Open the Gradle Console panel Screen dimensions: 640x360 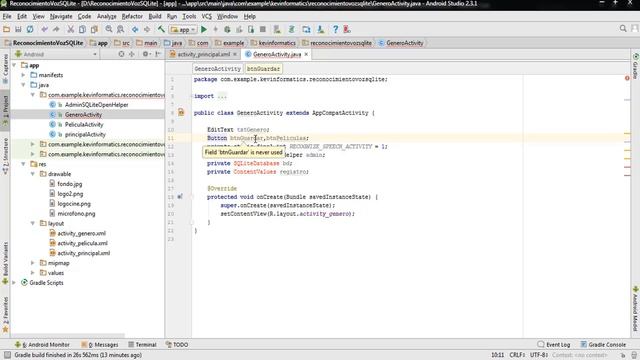tap(603, 344)
